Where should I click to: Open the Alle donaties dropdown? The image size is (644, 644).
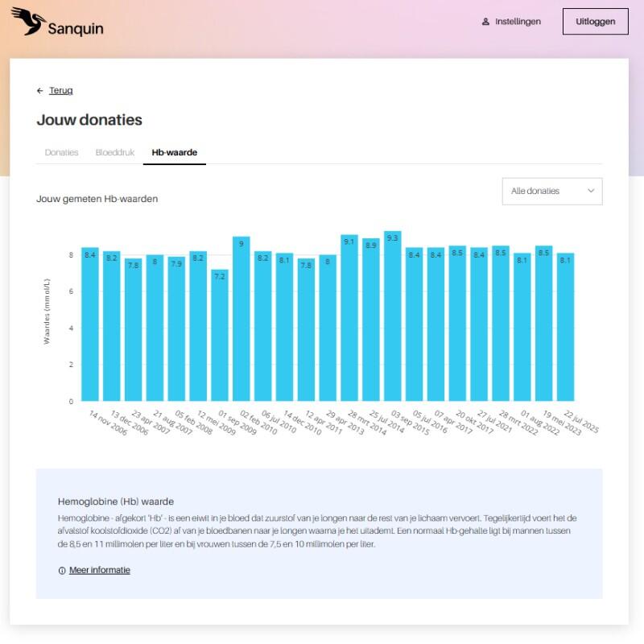[551, 191]
